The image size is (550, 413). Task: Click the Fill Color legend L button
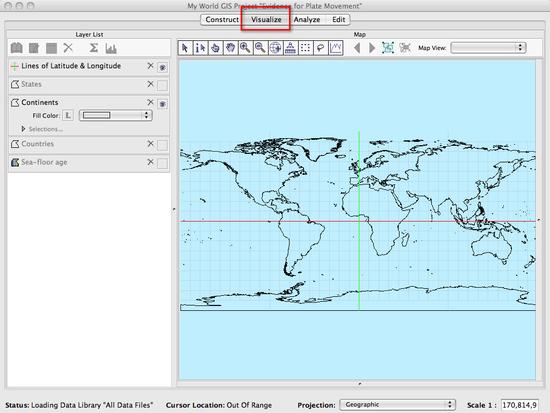click(x=68, y=115)
